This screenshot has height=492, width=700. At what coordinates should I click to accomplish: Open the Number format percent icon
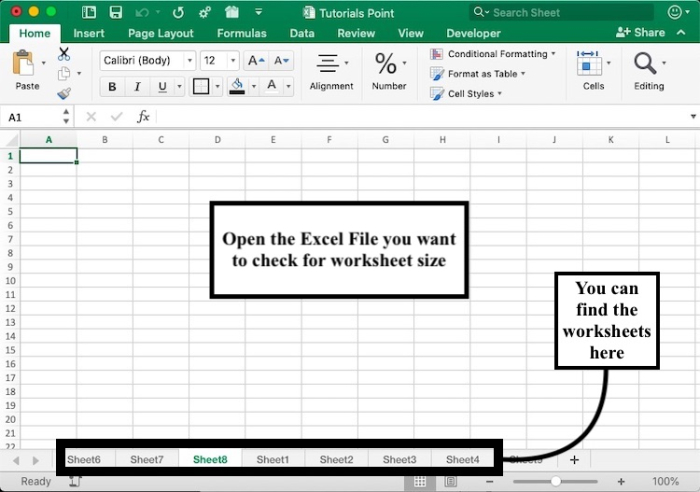click(386, 63)
